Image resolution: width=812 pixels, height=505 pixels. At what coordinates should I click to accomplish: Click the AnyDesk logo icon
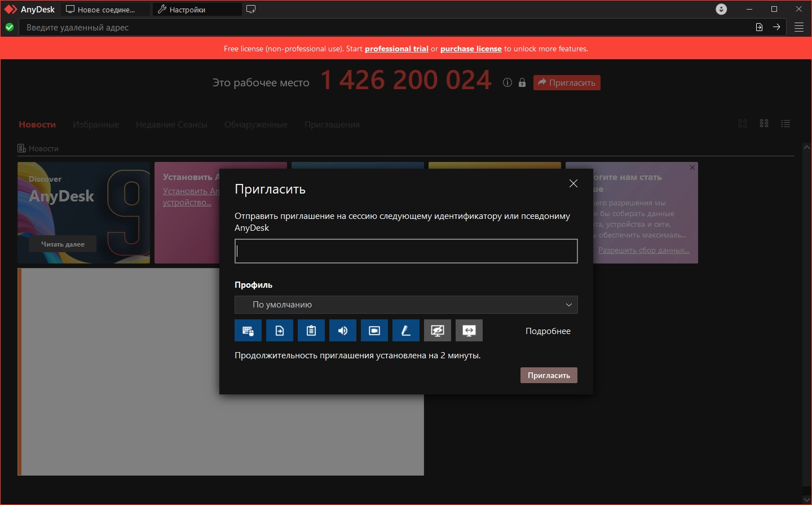click(x=11, y=10)
